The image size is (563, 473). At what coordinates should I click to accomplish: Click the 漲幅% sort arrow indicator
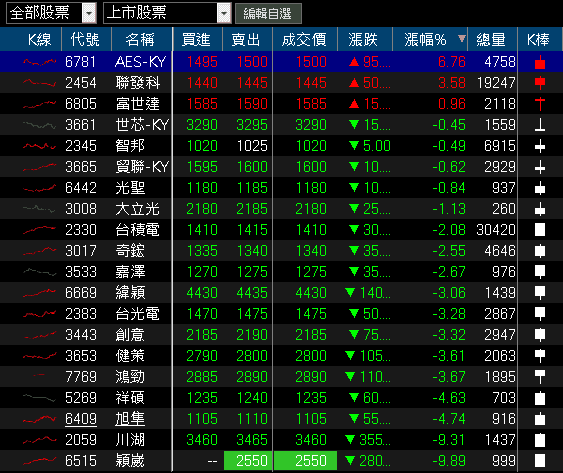coord(462,38)
